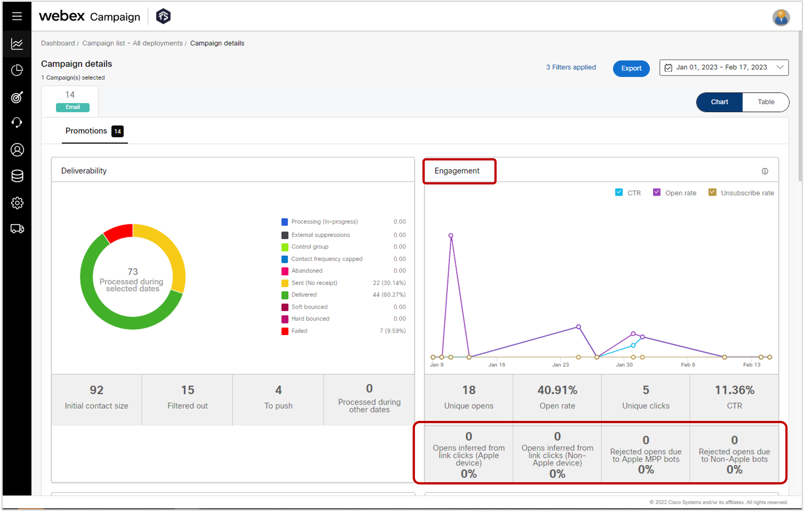Click the CTR data point near Jan 30
The height and width of the screenshot is (516, 812).
coord(633,345)
